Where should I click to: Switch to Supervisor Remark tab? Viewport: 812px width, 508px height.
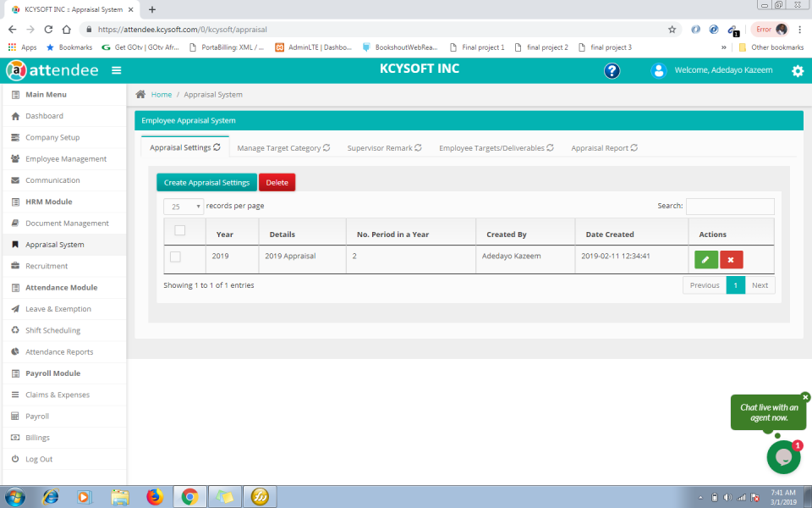(x=384, y=147)
